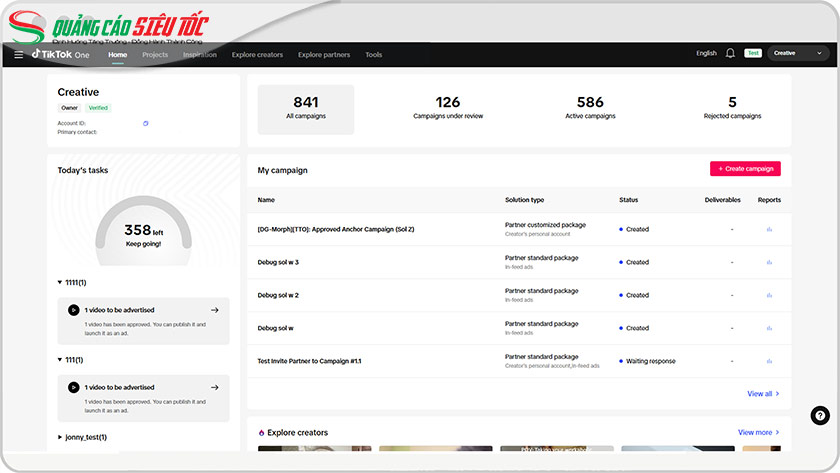Collapse the 111(1) task group
The height and width of the screenshot is (473, 840).
pyautogui.click(x=60, y=360)
